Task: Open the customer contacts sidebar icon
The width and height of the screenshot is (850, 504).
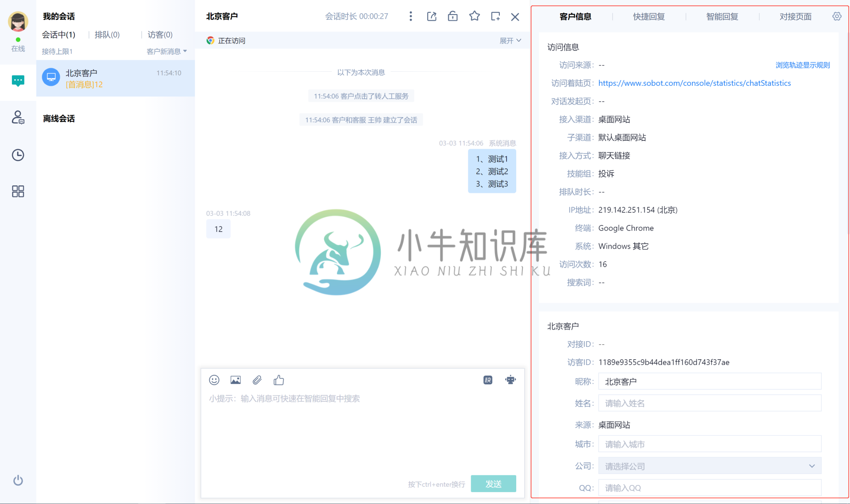Action: pyautogui.click(x=18, y=117)
